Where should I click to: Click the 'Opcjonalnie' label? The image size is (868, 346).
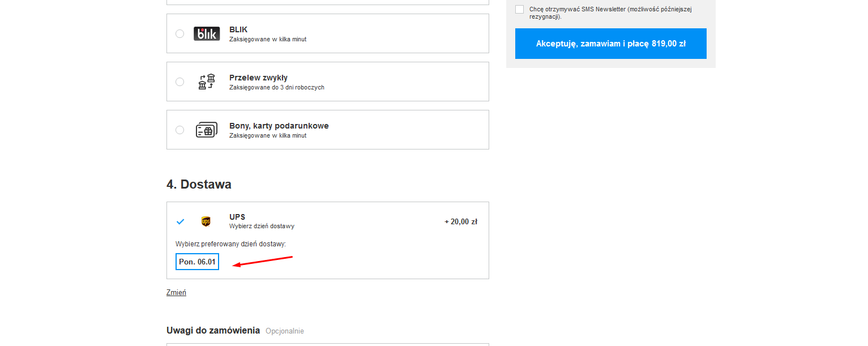pyautogui.click(x=285, y=331)
